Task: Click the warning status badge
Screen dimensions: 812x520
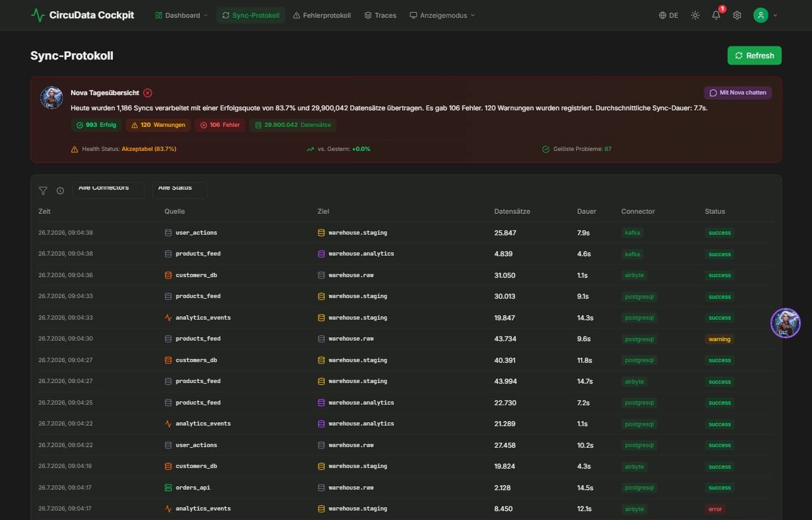Action: click(719, 339)
